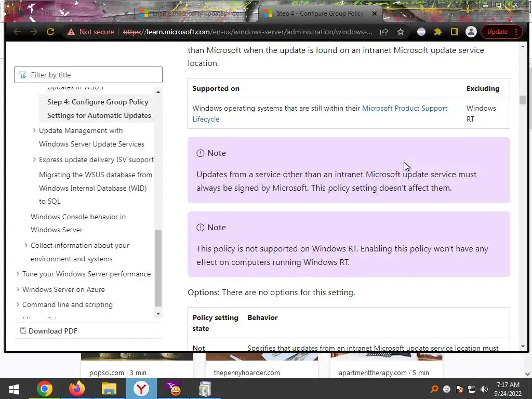532x399 pixels.
Task: Go forward with the browser forward arrow
Action: (34, 32)
